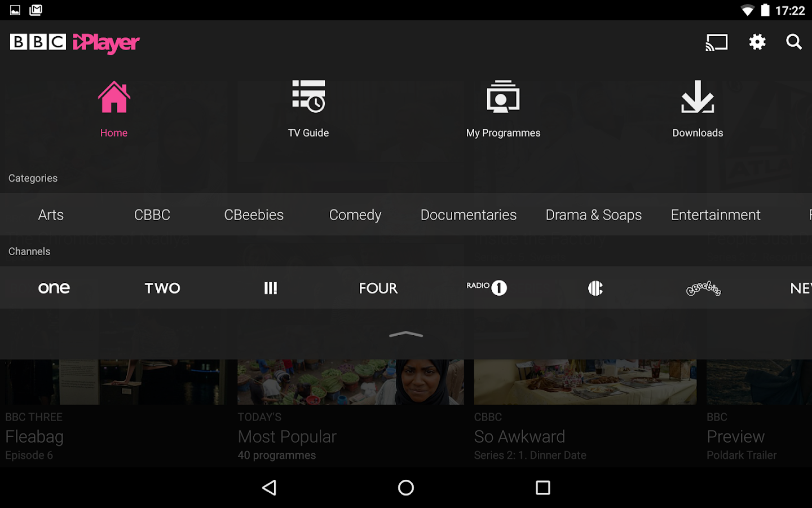
Task: Tap the 17:22 clock in status bar
Action: pyautogui.click(x=790, y=10)
